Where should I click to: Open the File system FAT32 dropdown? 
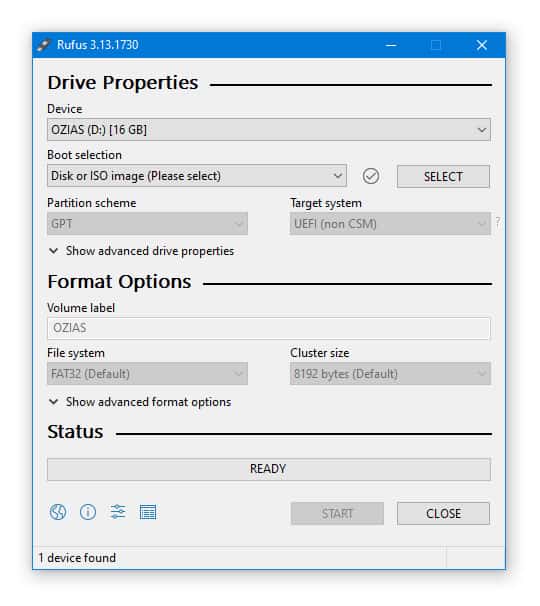[x=147, y=374]
